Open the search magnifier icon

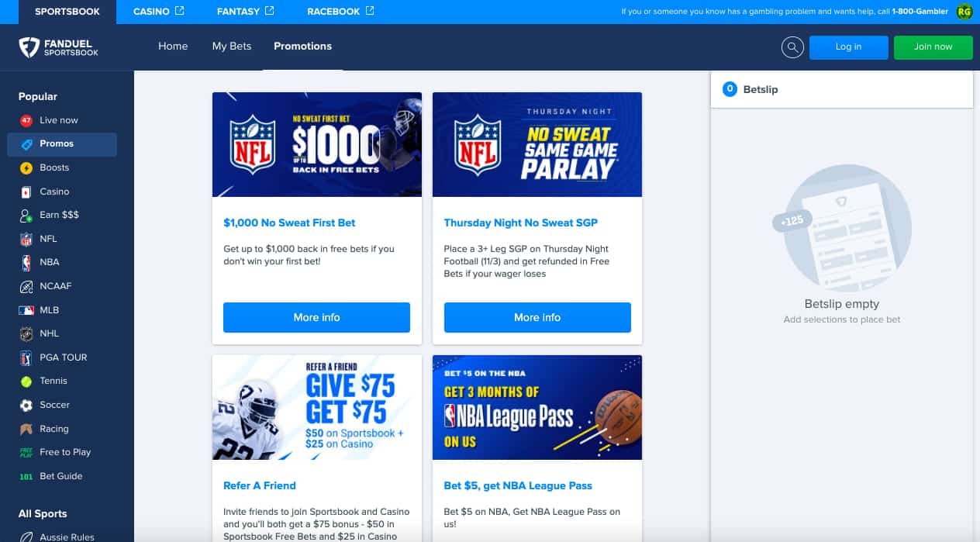pyautogui.click(x=792, y=47)
